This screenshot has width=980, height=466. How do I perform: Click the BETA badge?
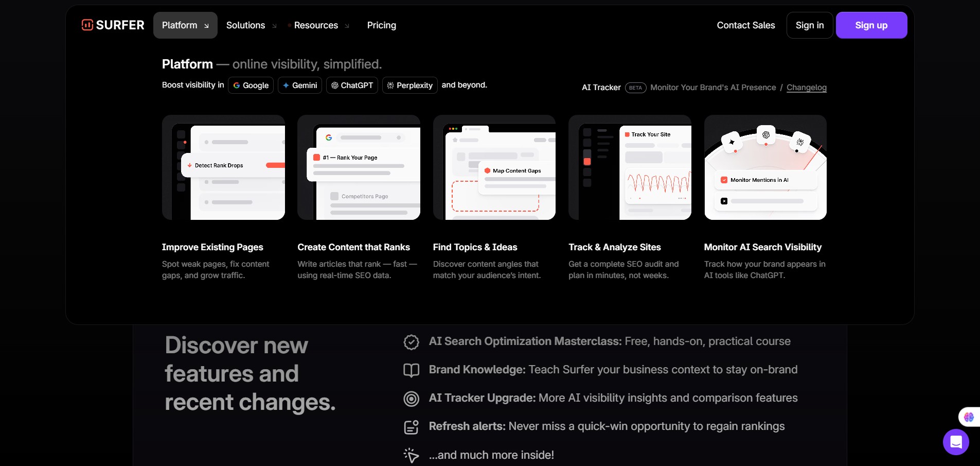[x=635, y=88]
